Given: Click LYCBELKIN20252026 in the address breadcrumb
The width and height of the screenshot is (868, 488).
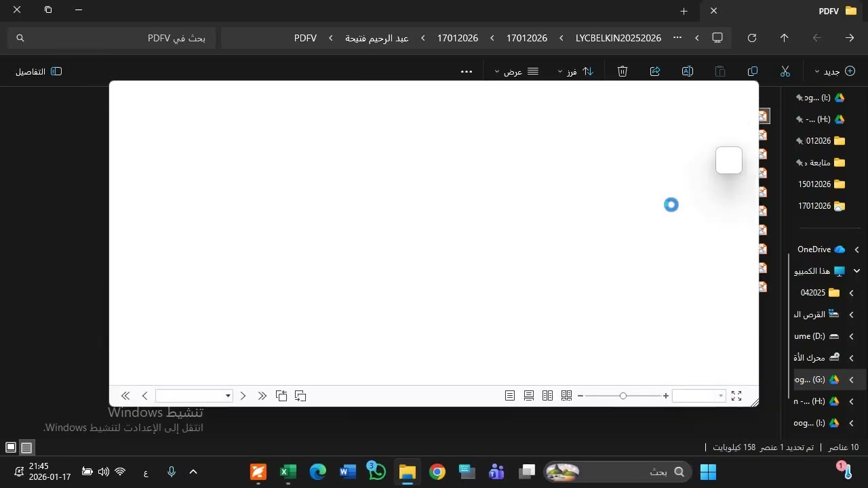Looking at the screenshot, I should click(618, 38).
